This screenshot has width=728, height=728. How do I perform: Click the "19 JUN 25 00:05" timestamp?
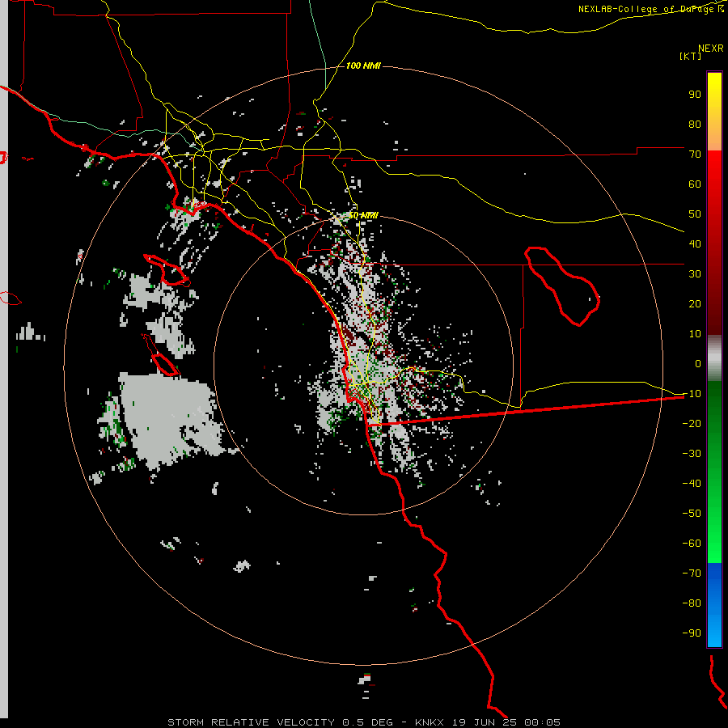pyautogui.click(x=506, y=722)
